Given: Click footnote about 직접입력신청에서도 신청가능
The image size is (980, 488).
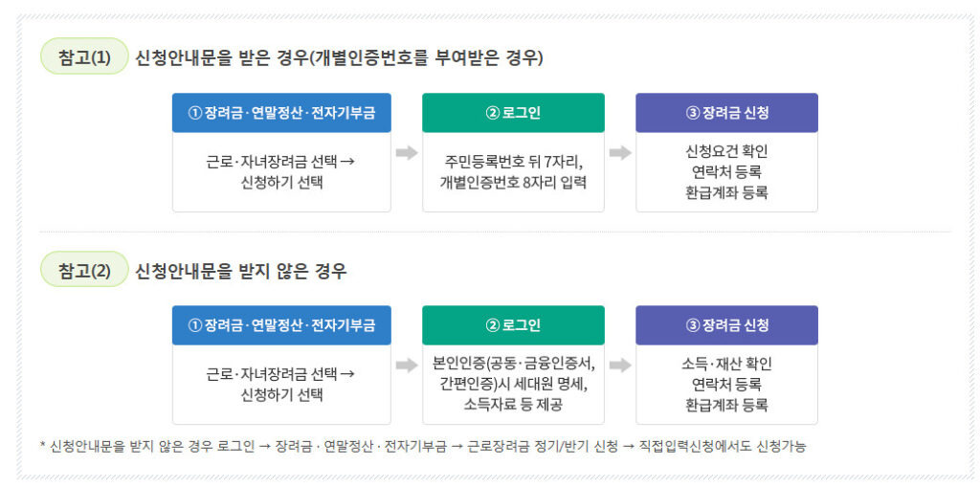Looking at the screenshot, I should (423, 446).
